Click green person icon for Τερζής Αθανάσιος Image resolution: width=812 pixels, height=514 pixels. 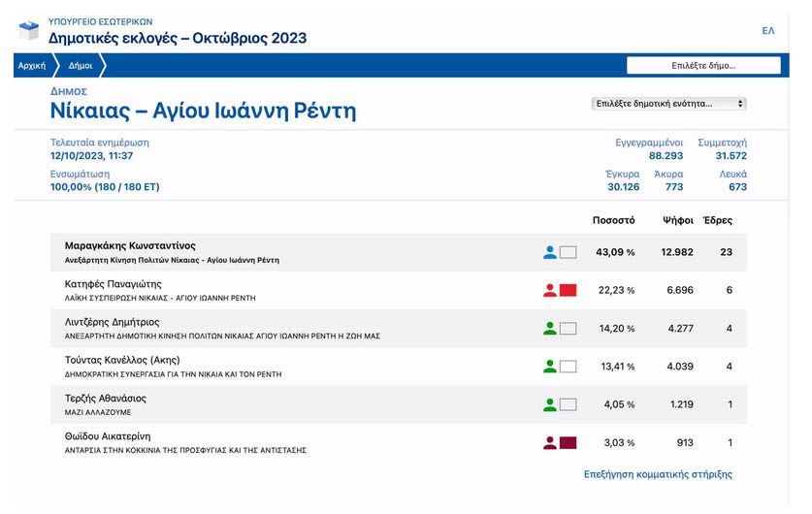(550, 404)
